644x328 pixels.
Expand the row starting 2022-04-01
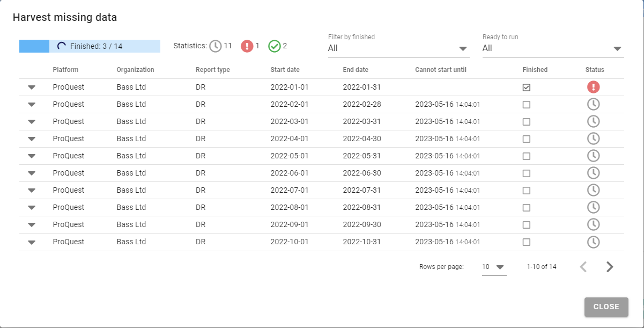click(32, 139)
